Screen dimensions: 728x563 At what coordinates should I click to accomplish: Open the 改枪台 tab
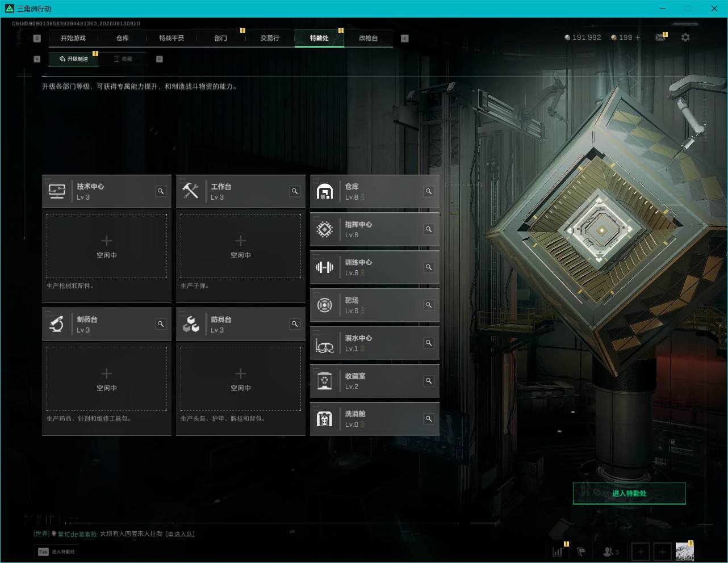(368, 38)
